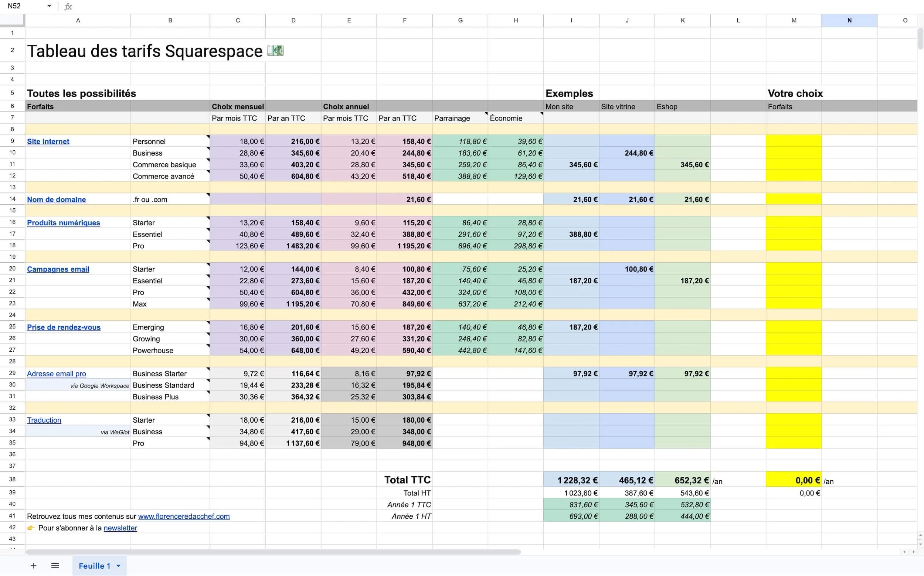Open the Feuille 1 tab options arrow
Image resolution: width=924 pixels, height=576 pixels.
coord(119,566)
